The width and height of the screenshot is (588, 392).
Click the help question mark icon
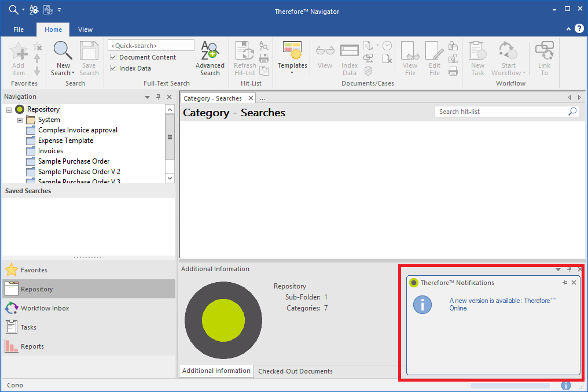point(579,28)
